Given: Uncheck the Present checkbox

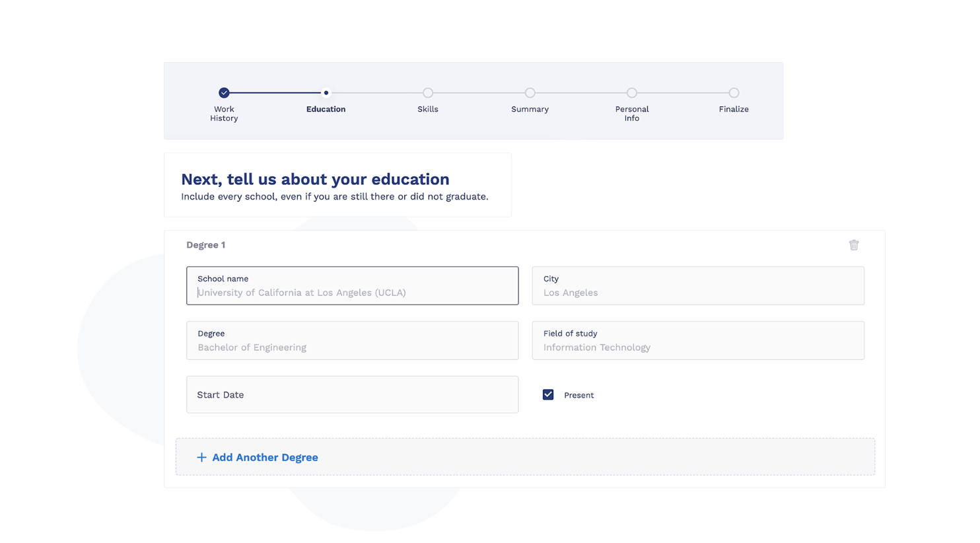Looking at the screenshot, I should click(548, 394).
